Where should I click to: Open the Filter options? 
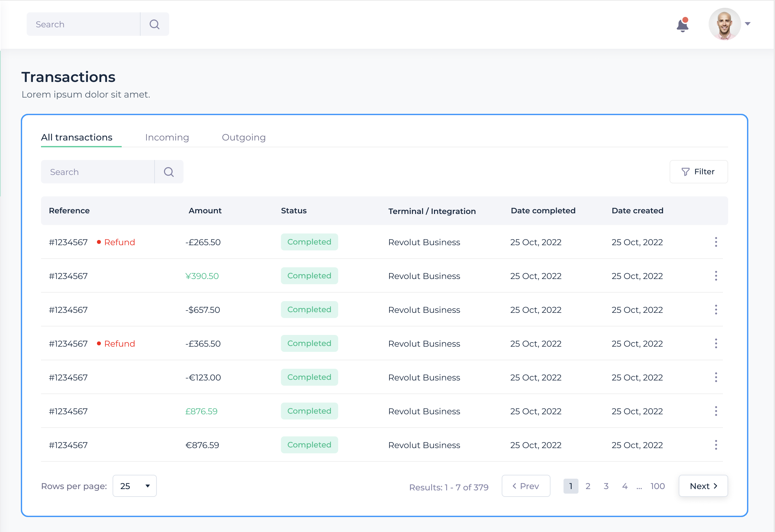[x=698, y=172]
